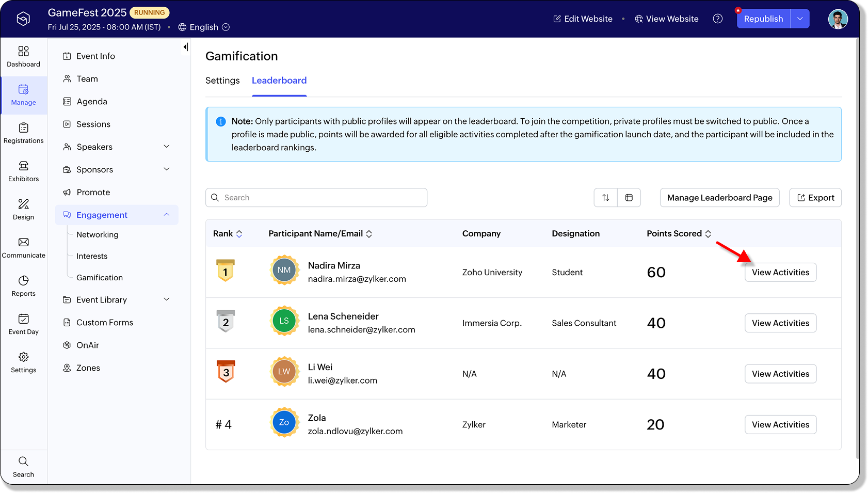
Task: Click the help question mark icon
Action: (x=717, y=19)
